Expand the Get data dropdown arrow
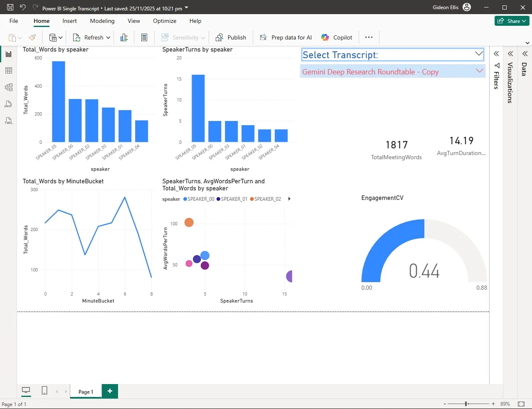Viewport: 532px width, 409px height. click(x=61, y=37)
